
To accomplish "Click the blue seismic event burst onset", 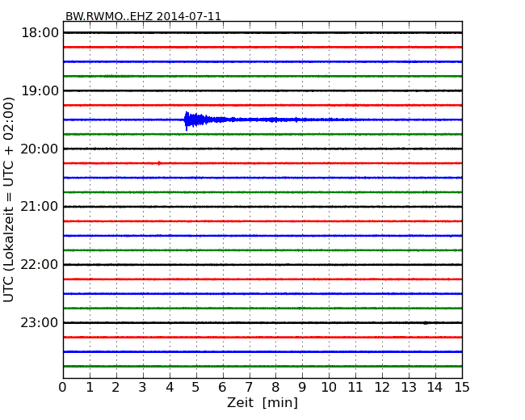I will (187, 120).
